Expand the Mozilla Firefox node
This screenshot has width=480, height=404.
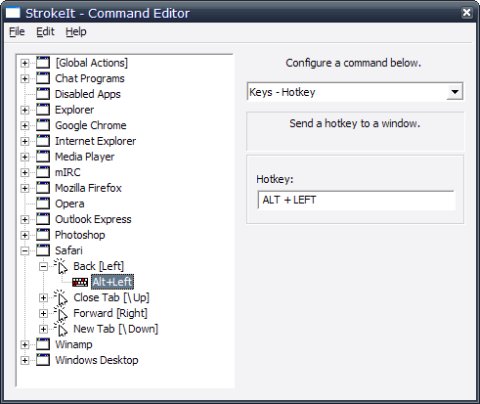click(x=25, y=188)
